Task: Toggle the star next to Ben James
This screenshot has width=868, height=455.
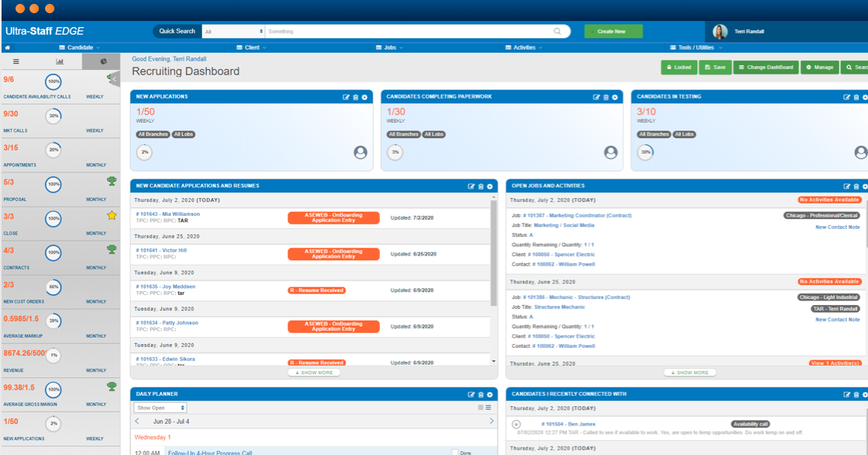Action: click(516, 425)
